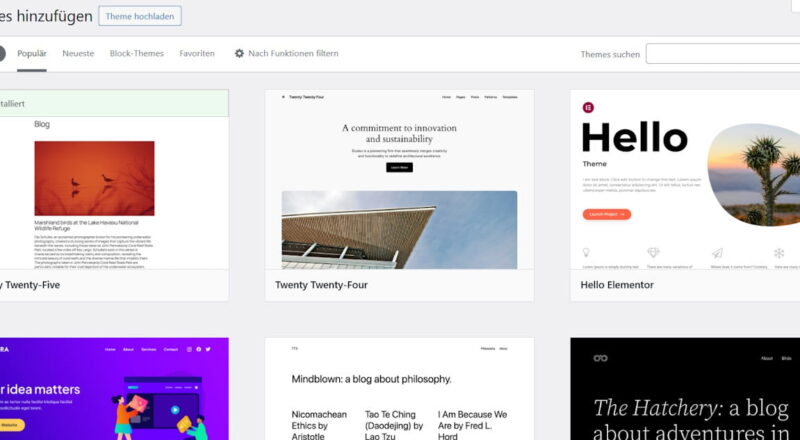
Task: Click the paper plane icon in Hello Elementor preview
Action: click(x=717, y=253)
